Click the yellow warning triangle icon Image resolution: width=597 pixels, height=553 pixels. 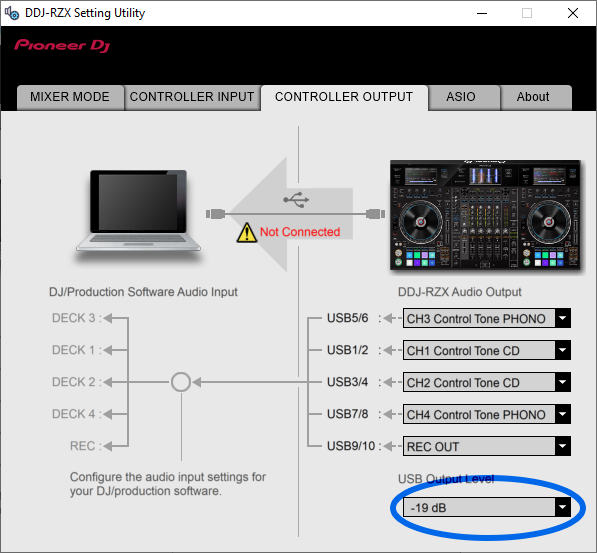(247, 232)
